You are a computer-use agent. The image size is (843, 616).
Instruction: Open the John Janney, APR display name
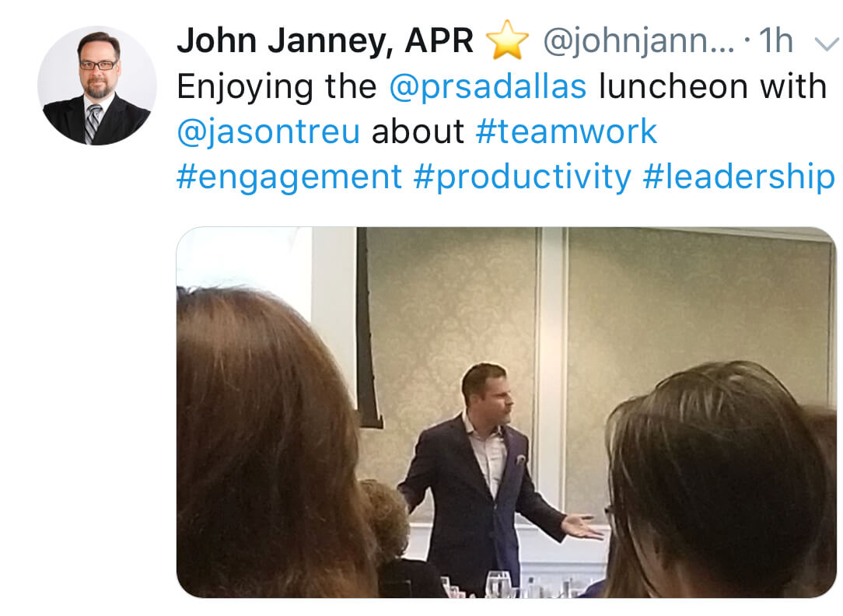click(x=325, y=41)
